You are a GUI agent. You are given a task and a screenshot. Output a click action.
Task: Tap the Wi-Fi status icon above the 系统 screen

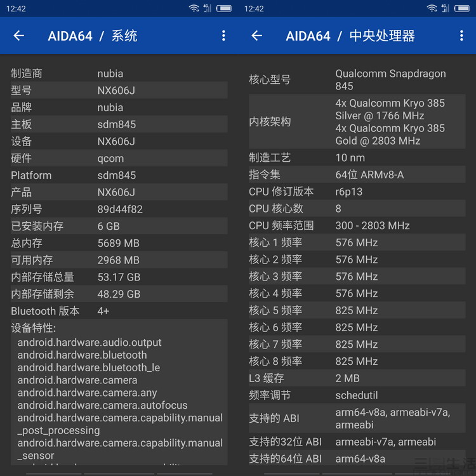click(194, 8)
